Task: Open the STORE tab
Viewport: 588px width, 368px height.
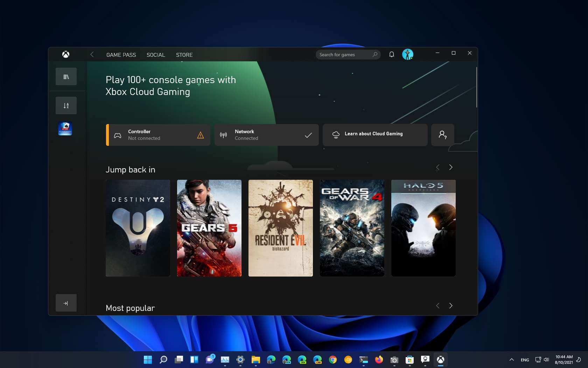Action: click(x=184, y=55)
